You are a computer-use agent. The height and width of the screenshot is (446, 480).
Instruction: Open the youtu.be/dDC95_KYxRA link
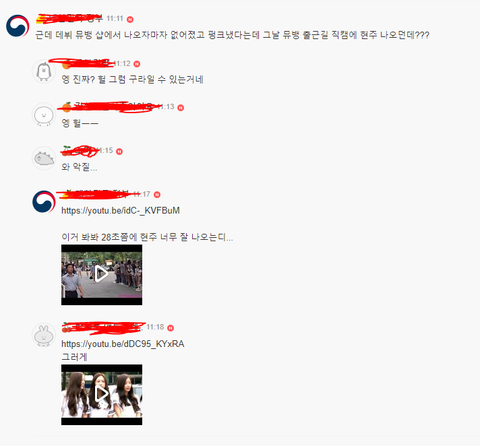tap(123, 344)
